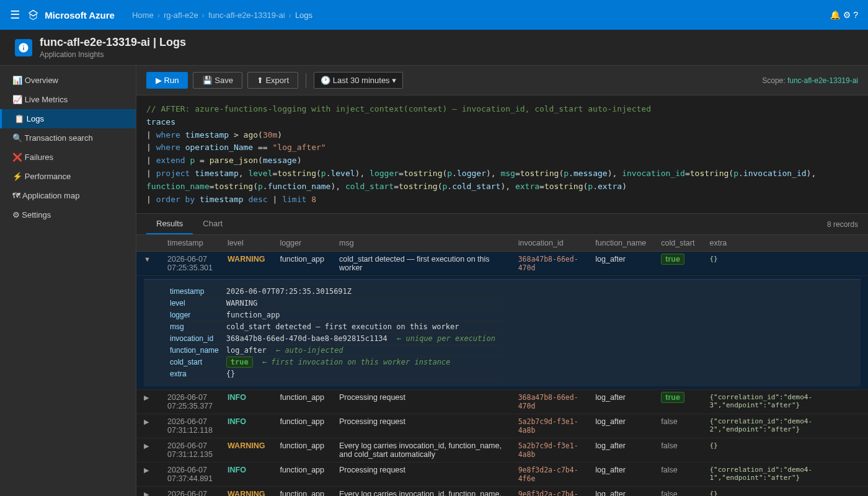Click the 'cold_start detected' message in the first row
Image resolution: width=868 pixels, height=496 pixels.
[414, 263]
